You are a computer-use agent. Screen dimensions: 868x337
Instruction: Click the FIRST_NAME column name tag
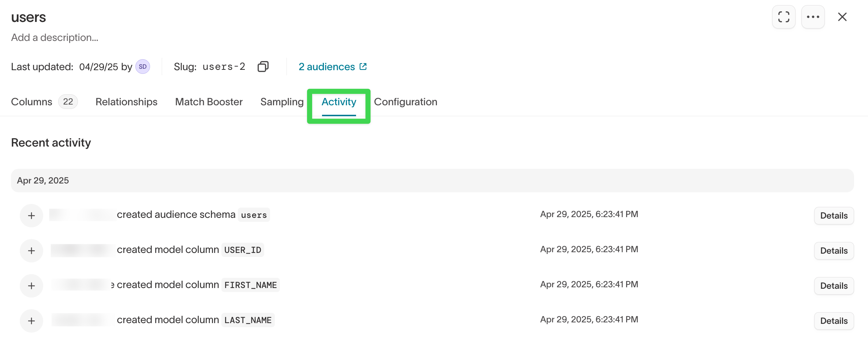(x=251, y=285)
